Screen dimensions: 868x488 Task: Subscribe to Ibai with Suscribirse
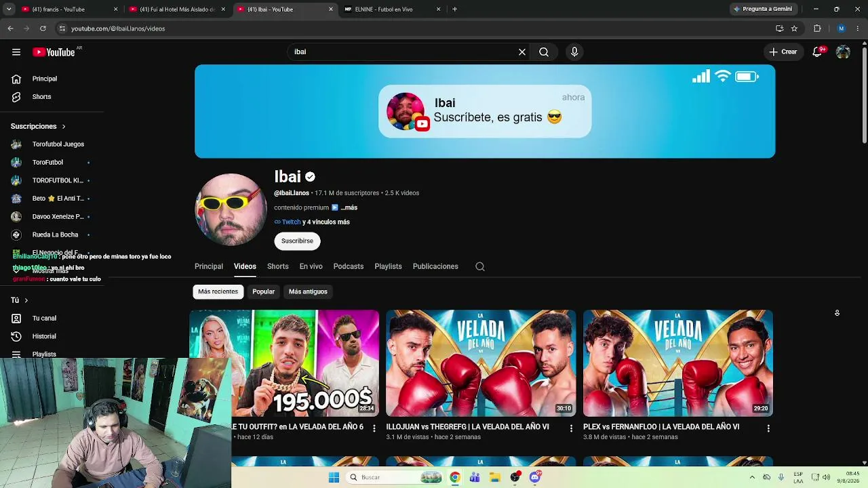(x=298, y=241)
